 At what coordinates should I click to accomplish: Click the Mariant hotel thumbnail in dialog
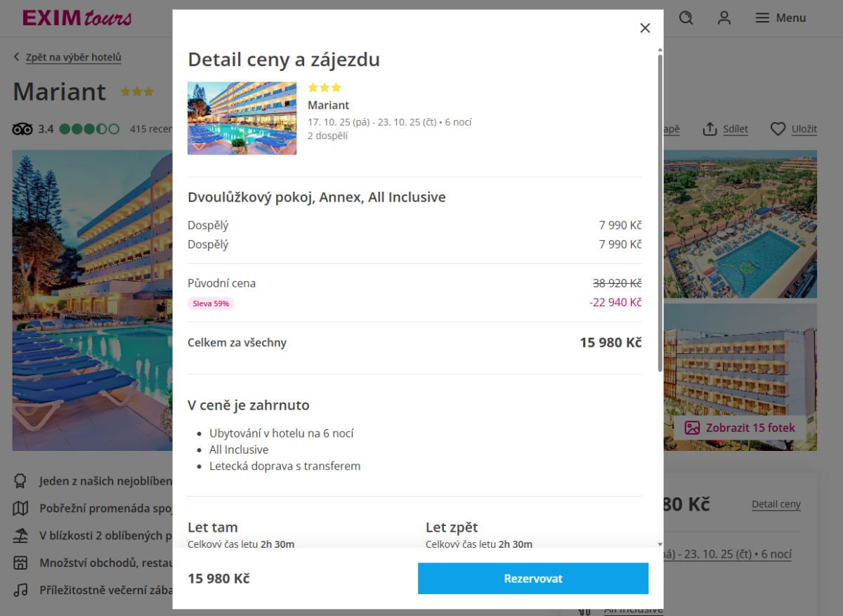[x=242, y=118]
